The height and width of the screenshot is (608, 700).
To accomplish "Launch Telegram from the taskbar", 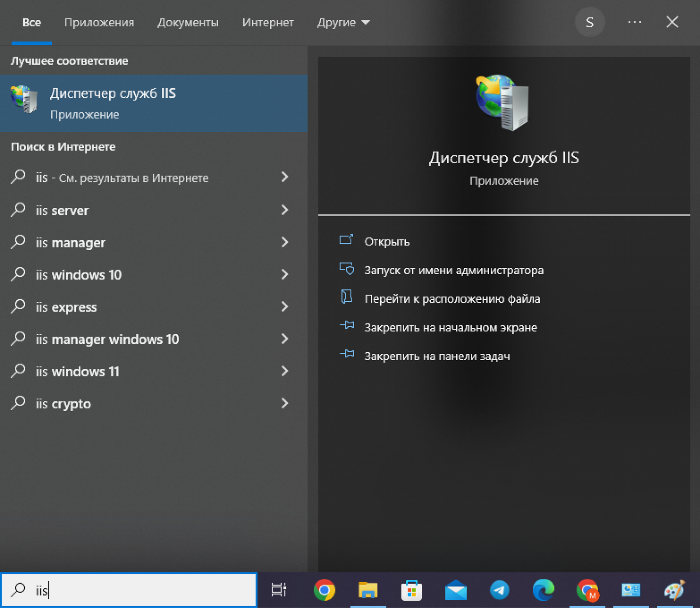I will pos(499,590).
